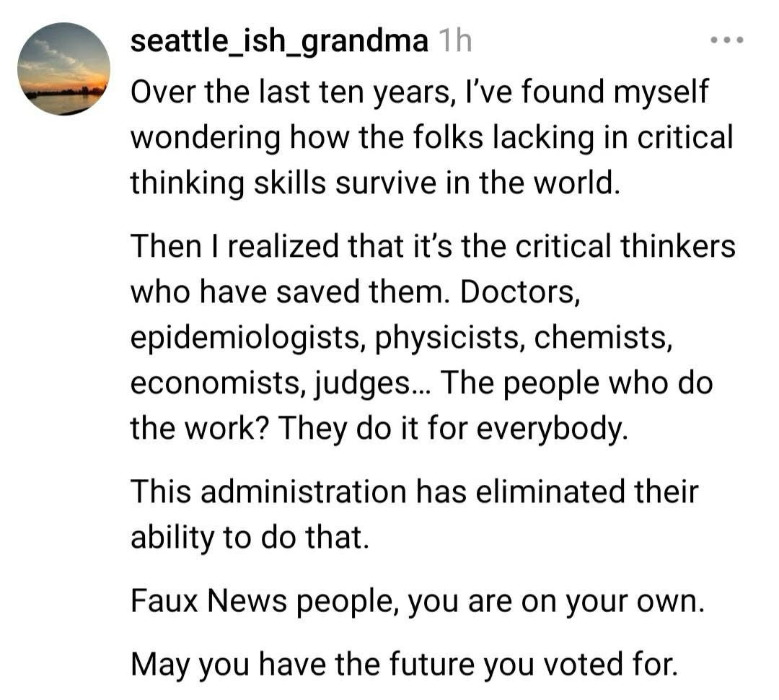
Task: Click the line 'thinking skills survive in the world.'
Action: point(376,183)
